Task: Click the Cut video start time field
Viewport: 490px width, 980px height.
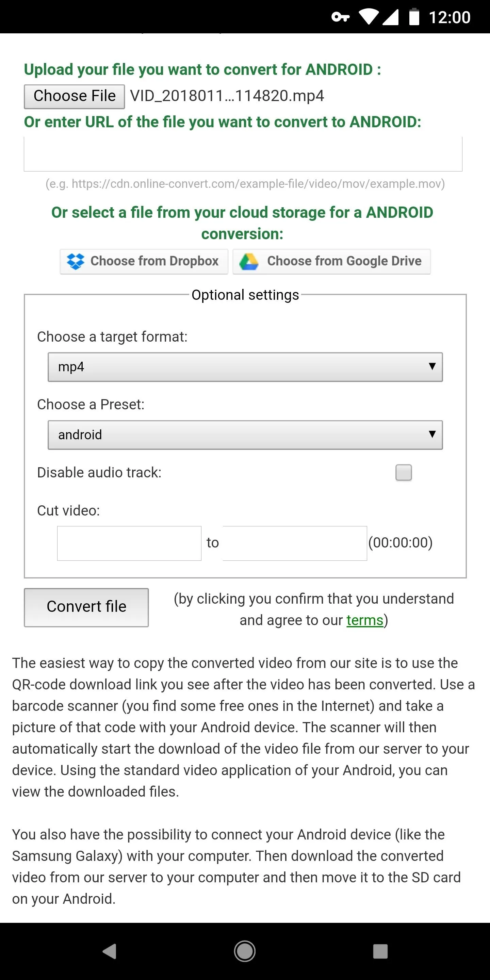Action: pyautogui.click(x=129, y=543)
